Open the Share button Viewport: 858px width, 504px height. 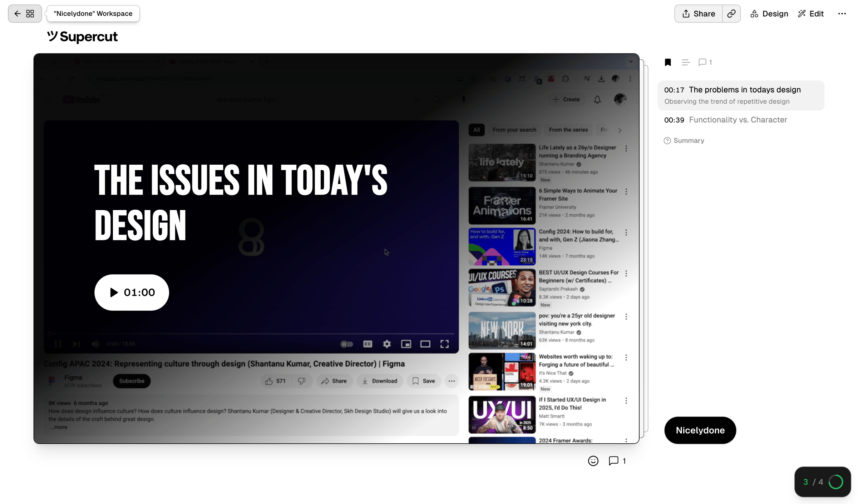click(x=699, y=14)
